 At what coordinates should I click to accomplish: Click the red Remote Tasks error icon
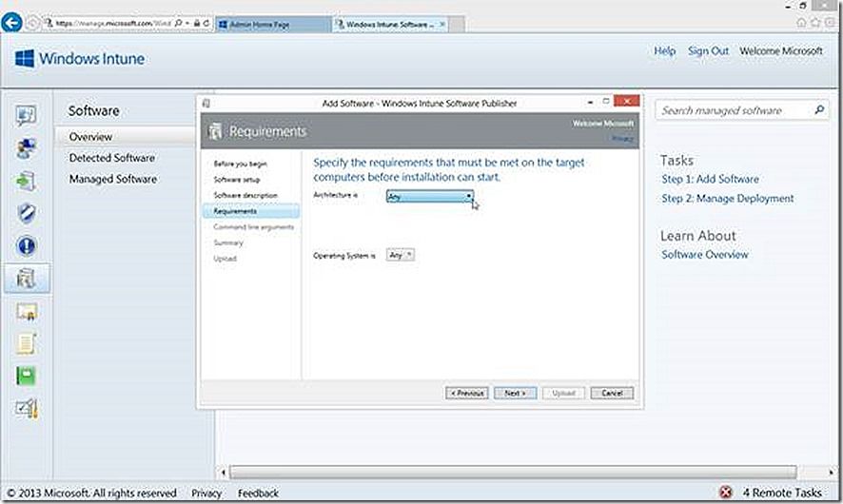[x=725, y=492]
